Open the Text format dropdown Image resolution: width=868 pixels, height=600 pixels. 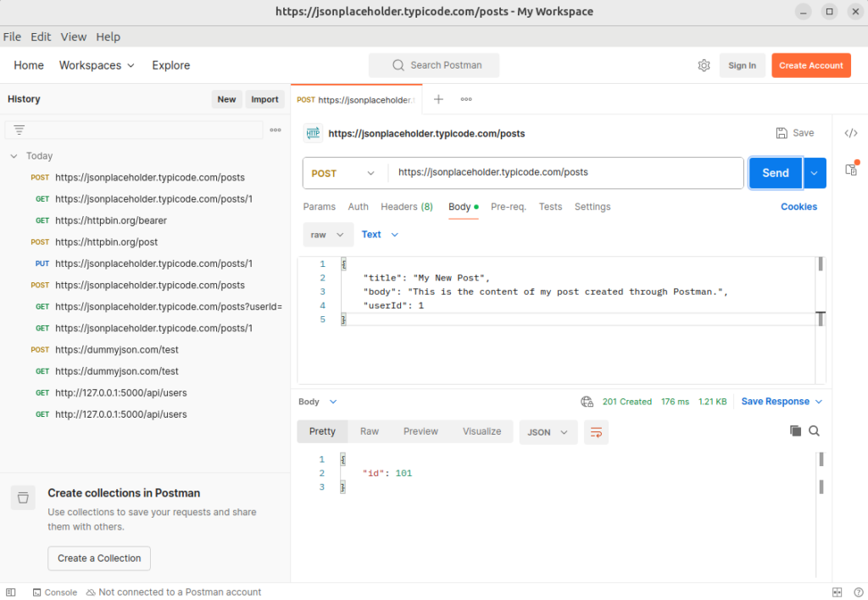[380, 235]
